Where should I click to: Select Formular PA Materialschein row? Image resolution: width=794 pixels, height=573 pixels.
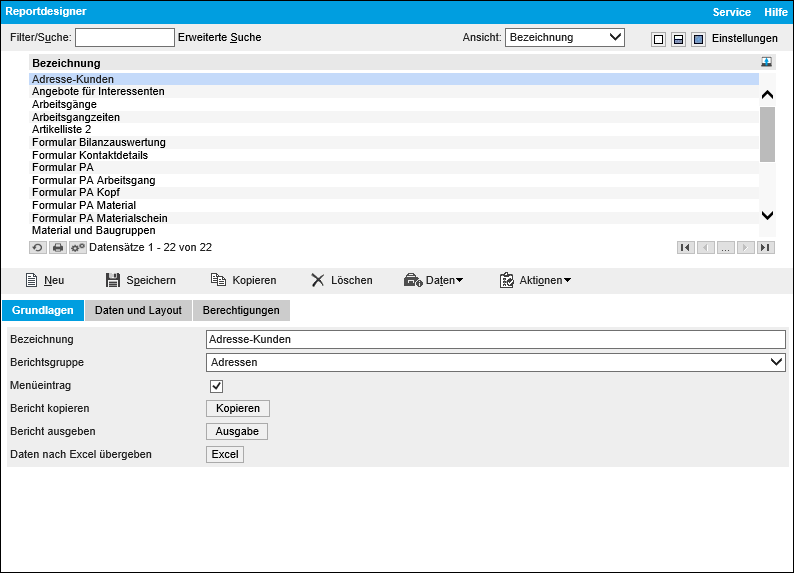(x=394, y=218)
